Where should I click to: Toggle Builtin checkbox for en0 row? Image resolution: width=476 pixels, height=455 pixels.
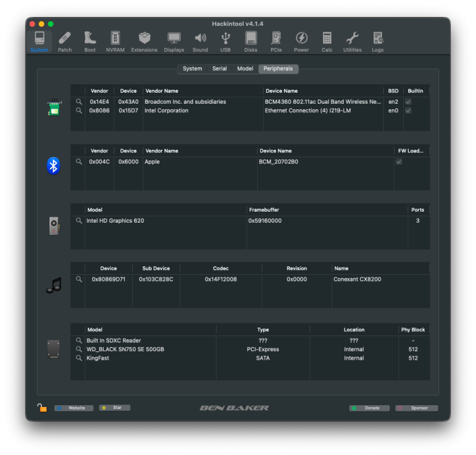coord(408,110)
